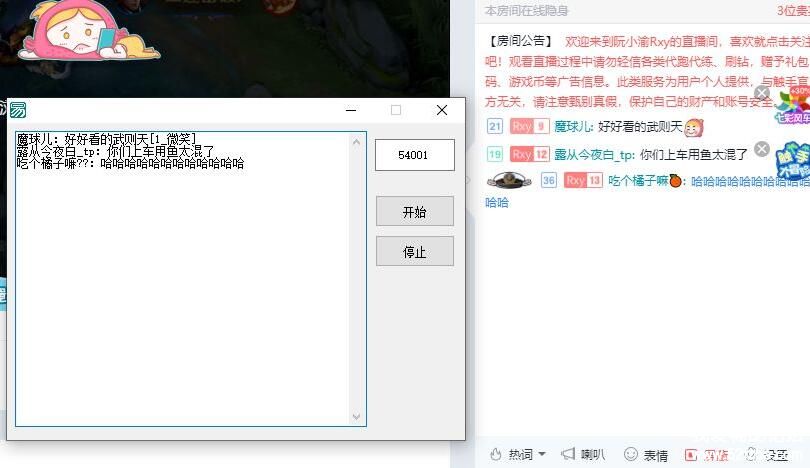Click the scroll up arrow in message box

point(356,142)
